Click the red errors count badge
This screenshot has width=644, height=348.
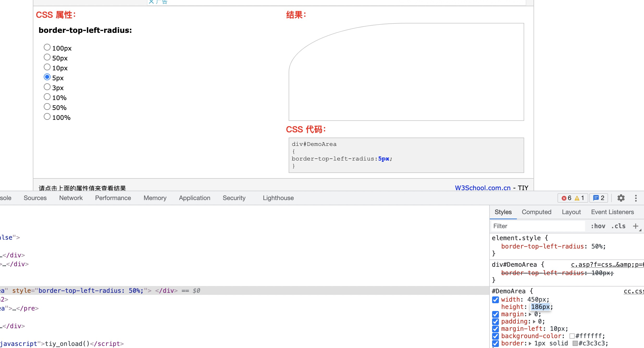(x=566, y=198)
